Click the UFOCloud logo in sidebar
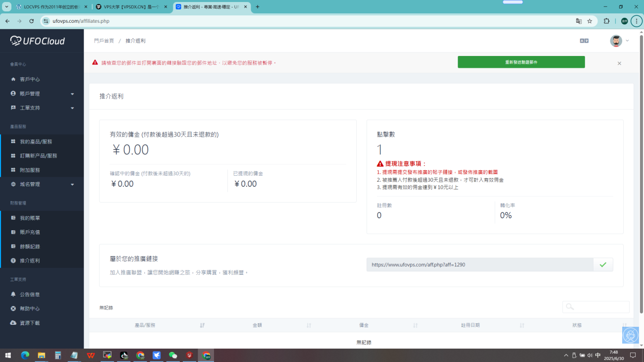Image resolution: width=644 pixels, height=362 pixels. [x=38, y=41]
